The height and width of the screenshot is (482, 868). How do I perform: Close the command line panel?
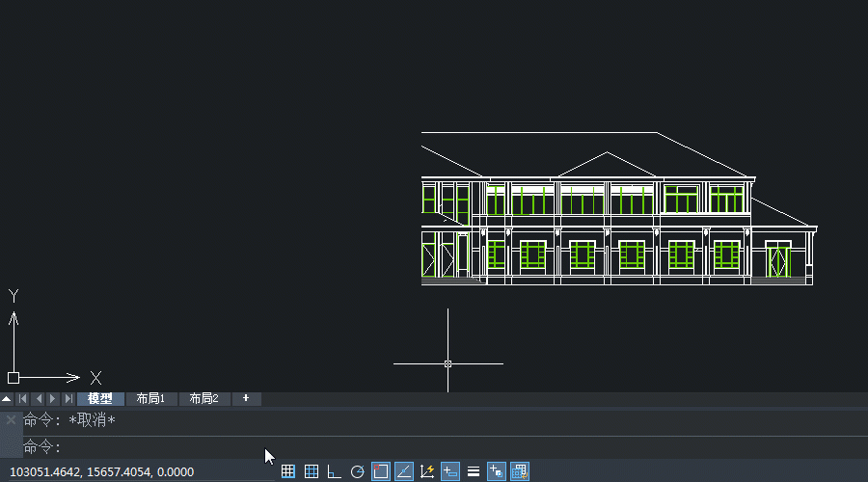coord(11,420)
